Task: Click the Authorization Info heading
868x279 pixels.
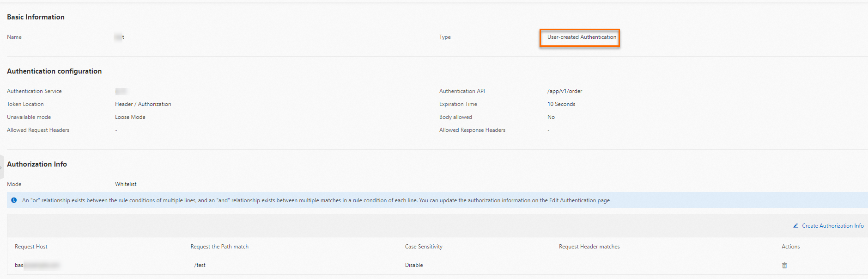Action: click(37, 164)
